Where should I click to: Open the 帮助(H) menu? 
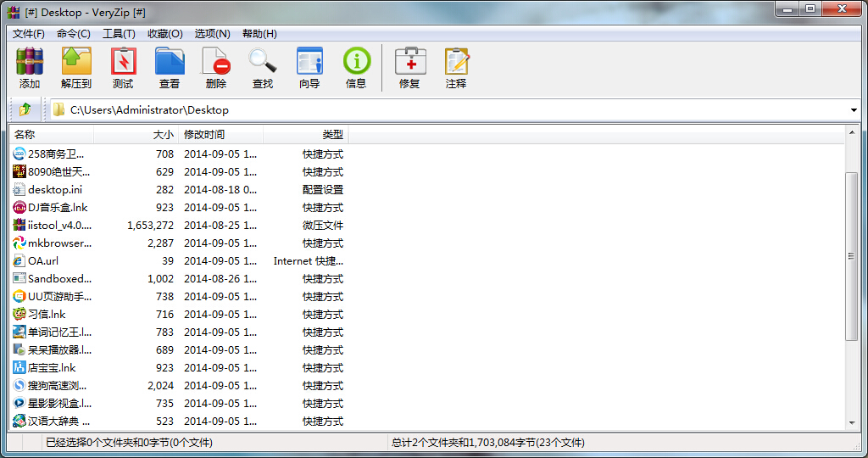coord(259,34)
